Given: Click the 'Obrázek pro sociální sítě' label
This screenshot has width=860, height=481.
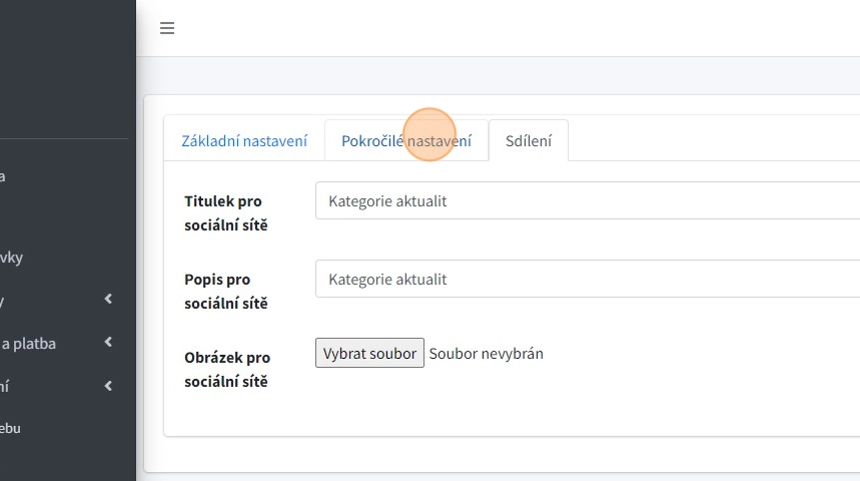Looking at the screenshot, I should 227,369.
